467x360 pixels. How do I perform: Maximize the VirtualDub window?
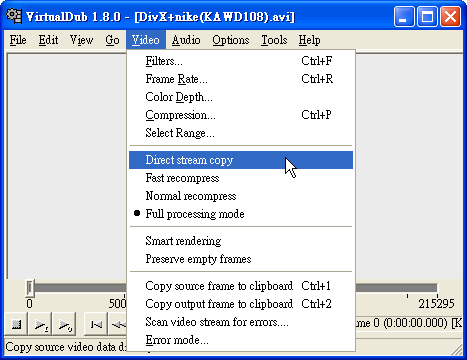(x=427, y=17)
